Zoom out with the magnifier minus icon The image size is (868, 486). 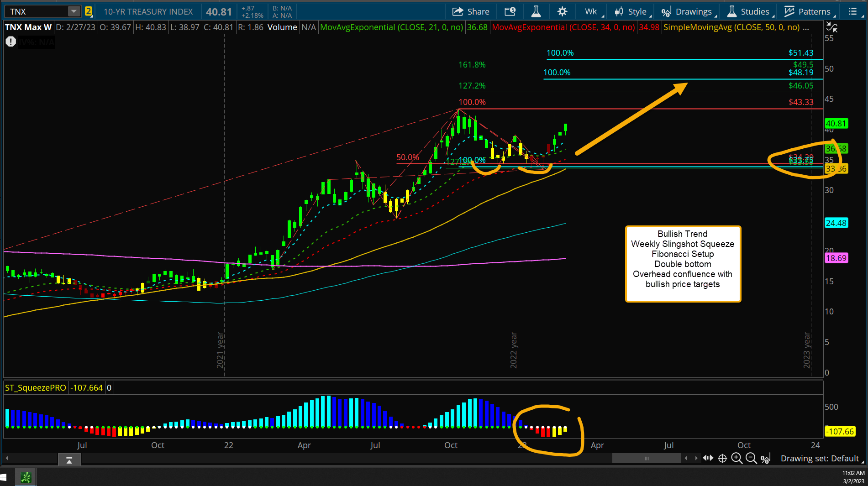[x=752, y=458]
